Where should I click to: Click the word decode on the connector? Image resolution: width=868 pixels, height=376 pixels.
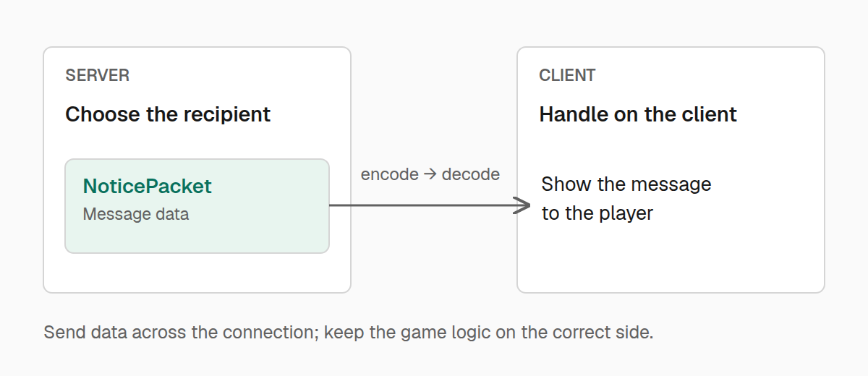pos(471,174)
